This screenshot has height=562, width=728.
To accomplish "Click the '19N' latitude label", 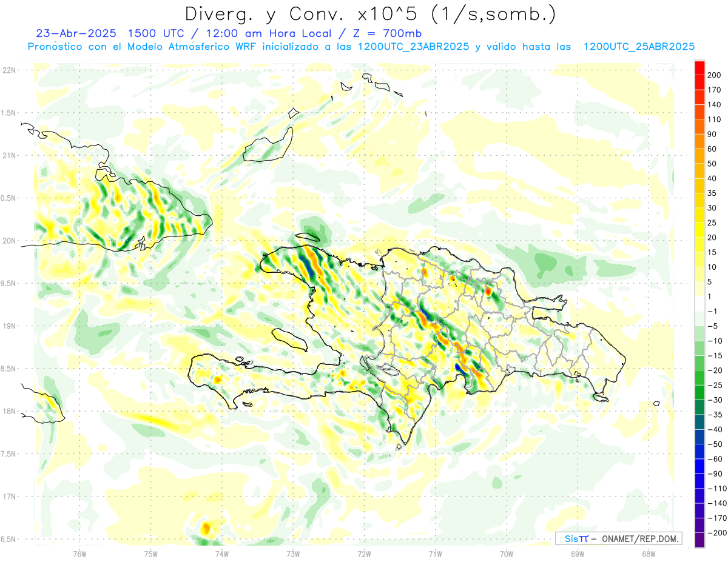I will (x=8, y=326).
